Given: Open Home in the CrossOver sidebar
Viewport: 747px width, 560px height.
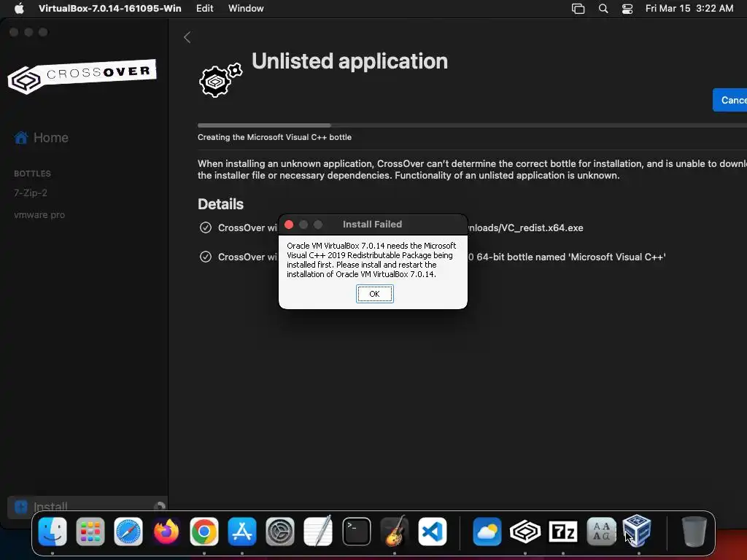Looking at the screenshot, I should [42, 138].
